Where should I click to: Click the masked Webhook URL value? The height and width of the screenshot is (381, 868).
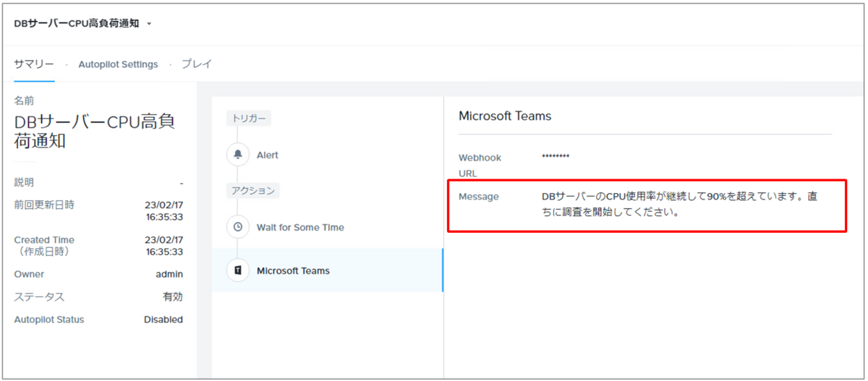point(556,156)
